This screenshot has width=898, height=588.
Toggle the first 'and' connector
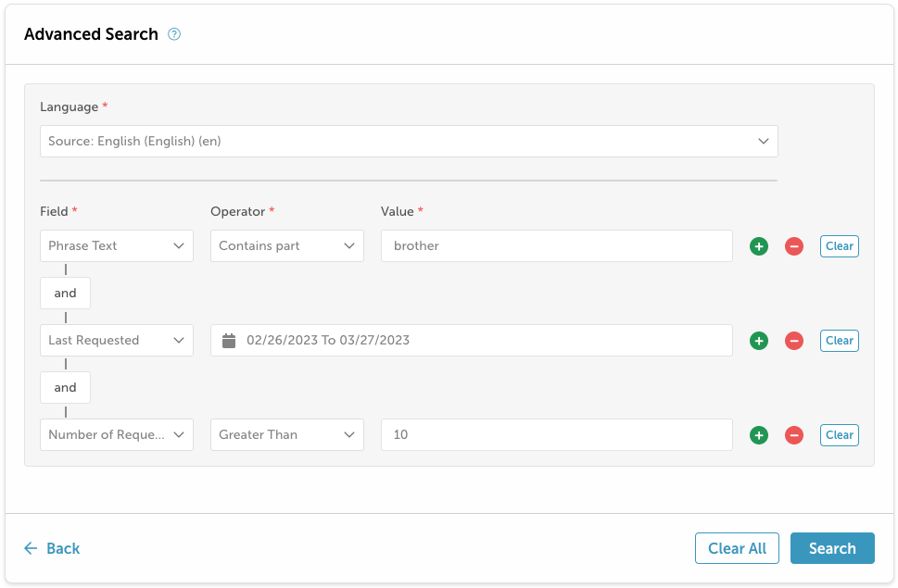65,293
